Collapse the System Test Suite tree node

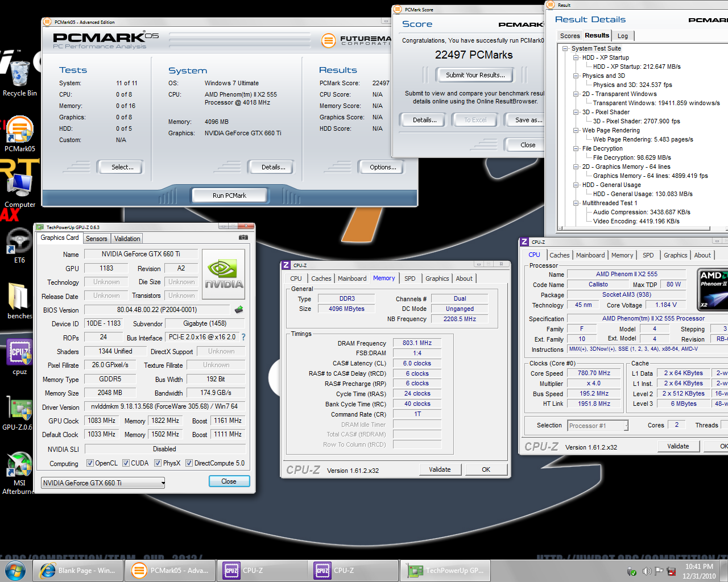click(565, 49)
